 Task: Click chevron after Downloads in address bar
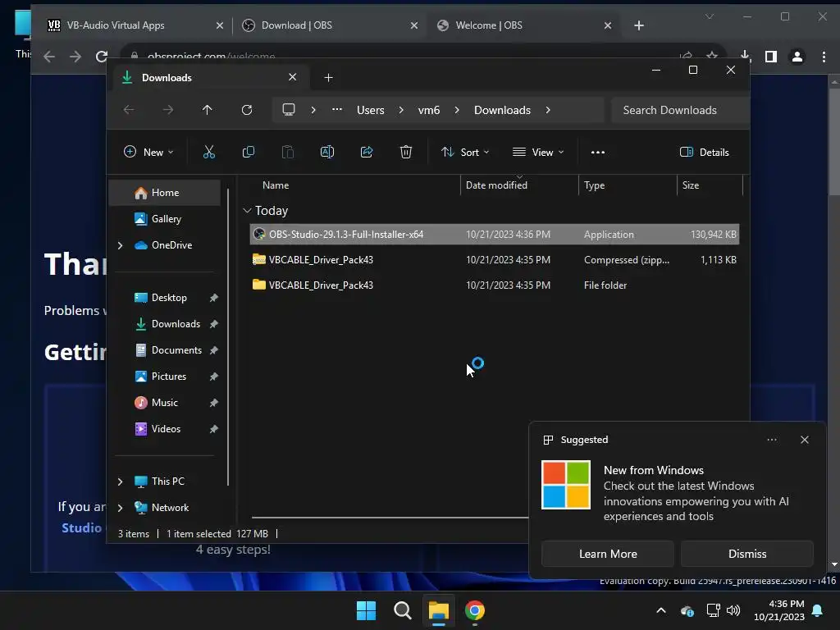tap(548, 110)
